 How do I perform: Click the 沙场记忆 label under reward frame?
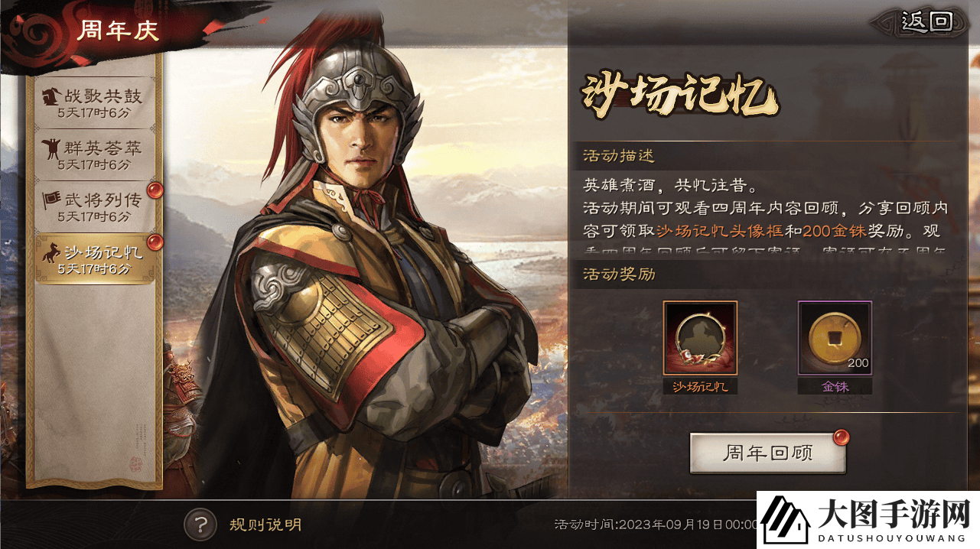pyautogui.click(x=700, y=387)
